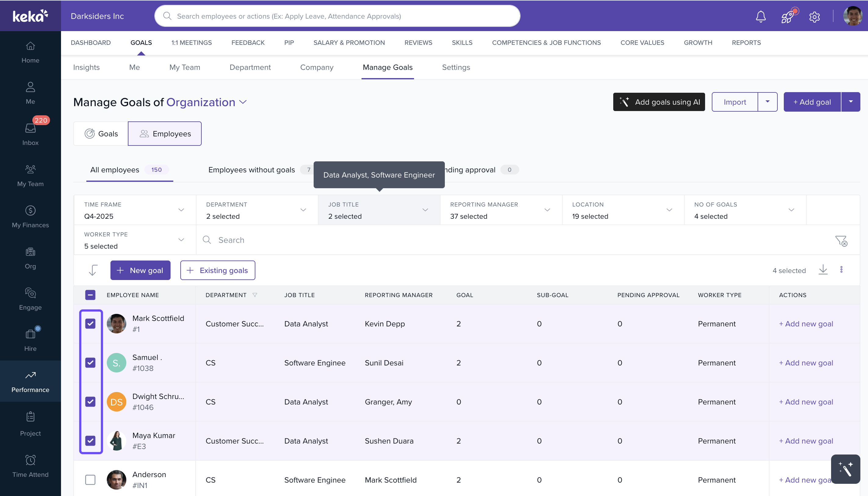
Task: Switch to the Settings sub-tab
Action: click(456, 67)
